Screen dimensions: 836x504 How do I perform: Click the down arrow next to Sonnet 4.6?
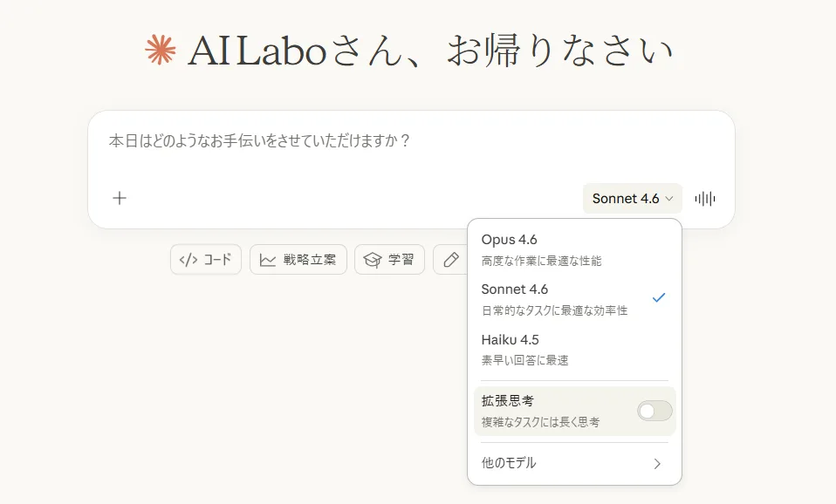pyautogui.click(x=669, y=199)
